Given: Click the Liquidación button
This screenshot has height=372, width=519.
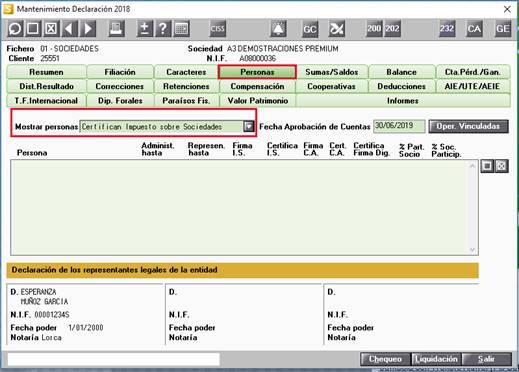Looking at the screenshot, I should point(436,359).
